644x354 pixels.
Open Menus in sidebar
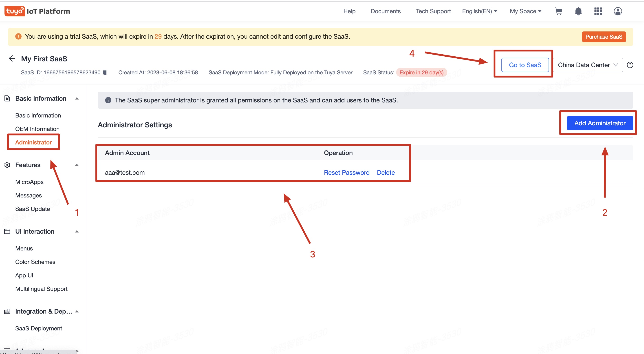pyautogui.click(x=24, y=248)
